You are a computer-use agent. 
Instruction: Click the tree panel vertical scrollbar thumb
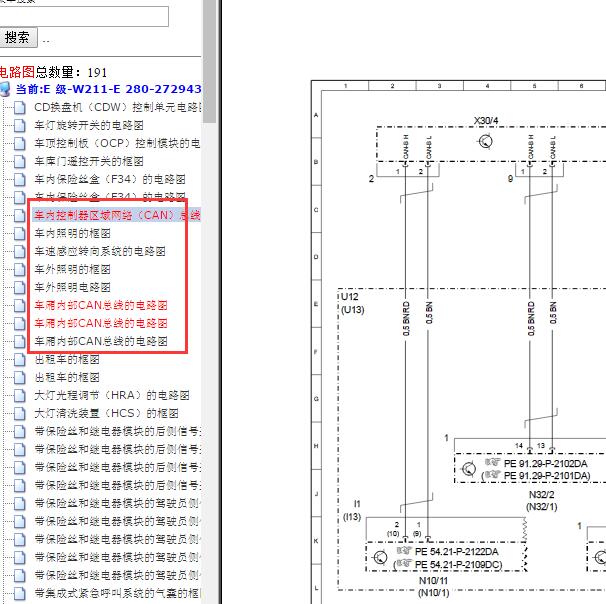209,61
